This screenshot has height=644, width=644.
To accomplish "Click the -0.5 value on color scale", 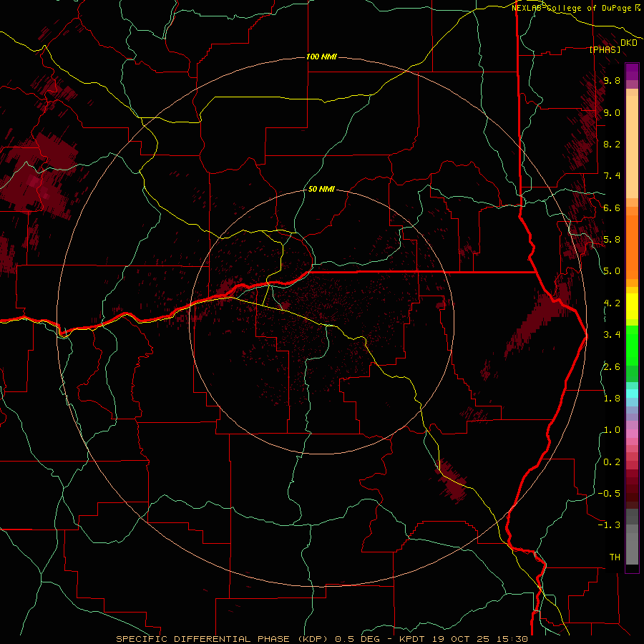I will coord(609,494).
